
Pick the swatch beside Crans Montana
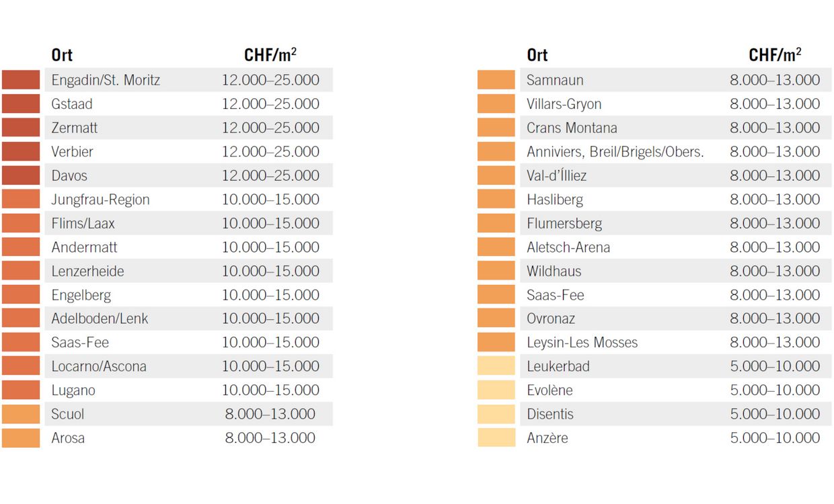tap(496, 128)
